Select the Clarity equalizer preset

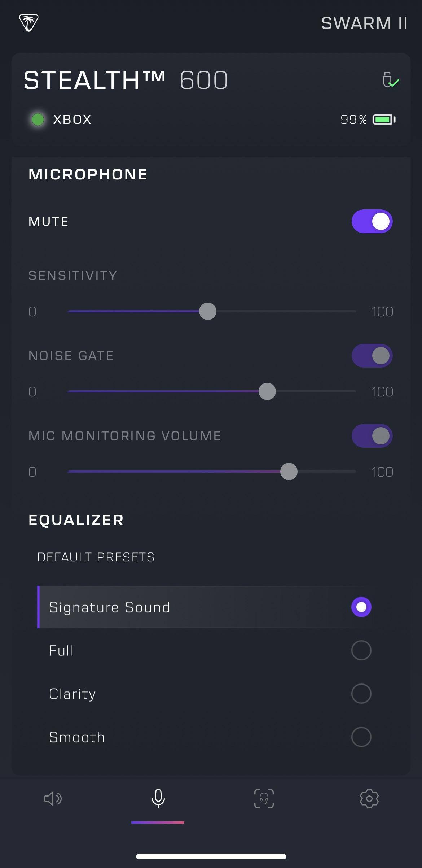[x=361, y=694]
